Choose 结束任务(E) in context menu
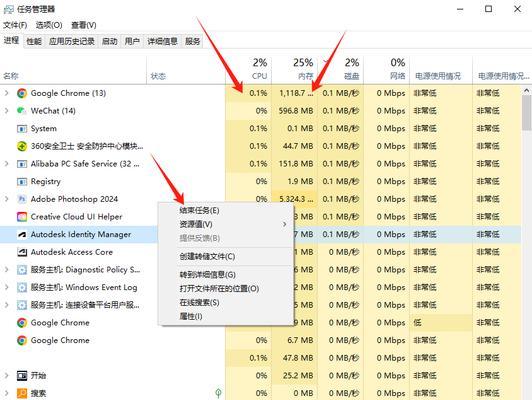 pyautogui.click(x=226, y=210)
